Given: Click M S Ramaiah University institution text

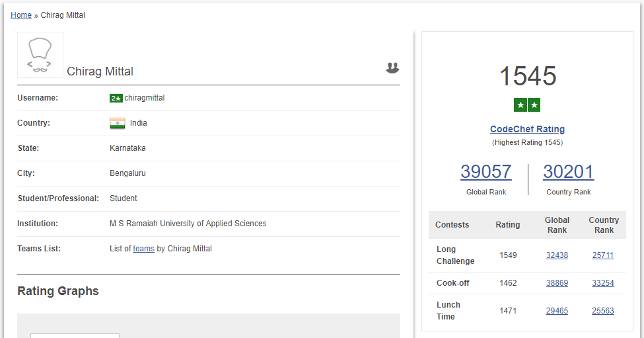Looking at the screenshot, I should (188, 224).
